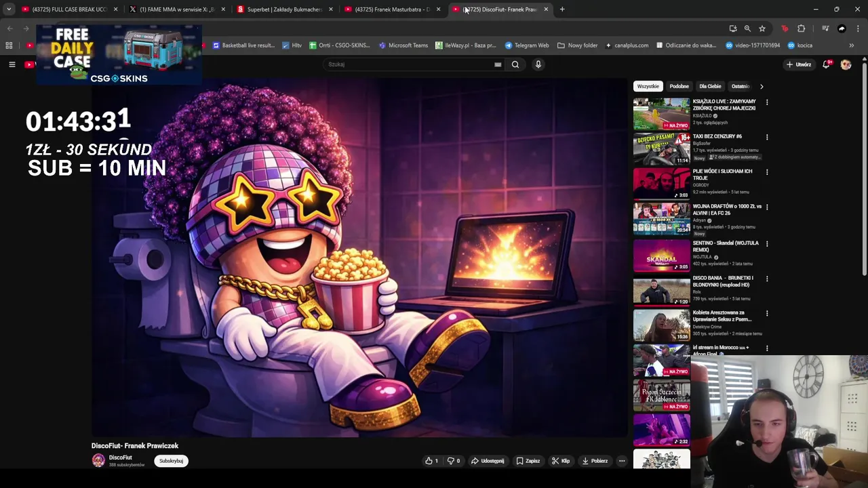Download video with Pobierz button
The image size is (868, 488).
(595, 461)
